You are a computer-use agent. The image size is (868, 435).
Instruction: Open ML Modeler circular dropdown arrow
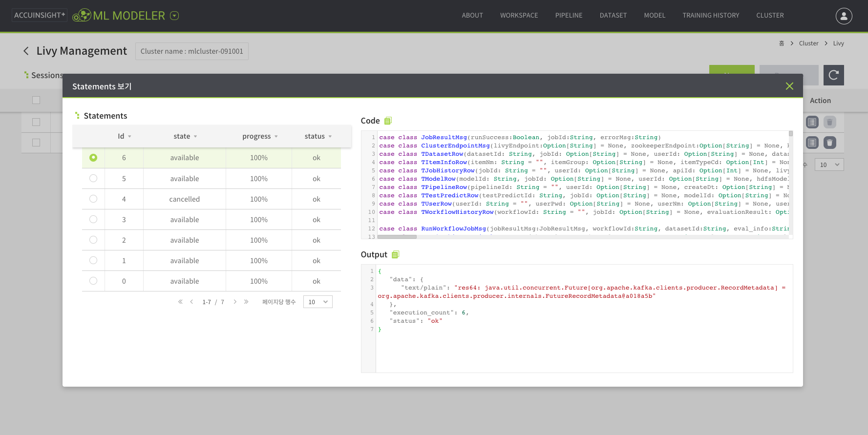tap(174, 16)
